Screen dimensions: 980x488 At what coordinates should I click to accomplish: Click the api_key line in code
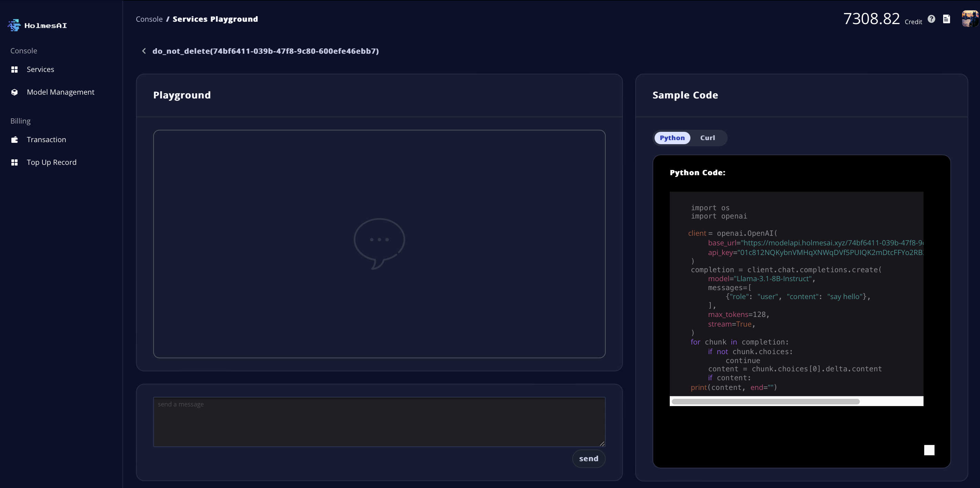pyautogui.click(x=815, y=253)
